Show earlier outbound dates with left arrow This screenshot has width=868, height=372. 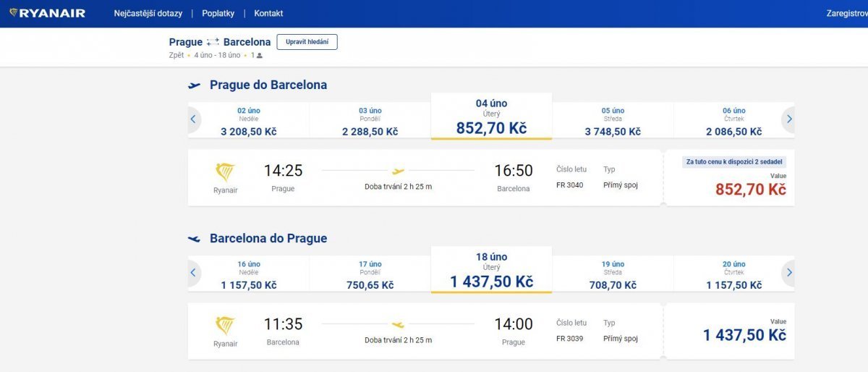click(193, 119)
